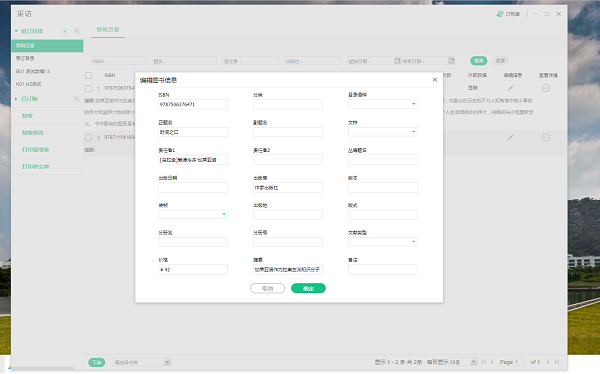Click into the ISBN field in the dialog

193,104
